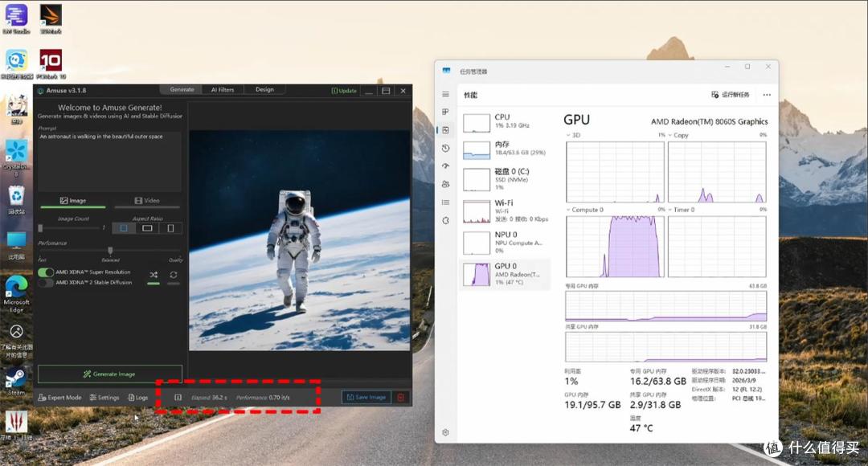Screen dimensions: 868x466
Task: Open Startup apps icon in Task Manager sidebar
Action: point(445,166)
